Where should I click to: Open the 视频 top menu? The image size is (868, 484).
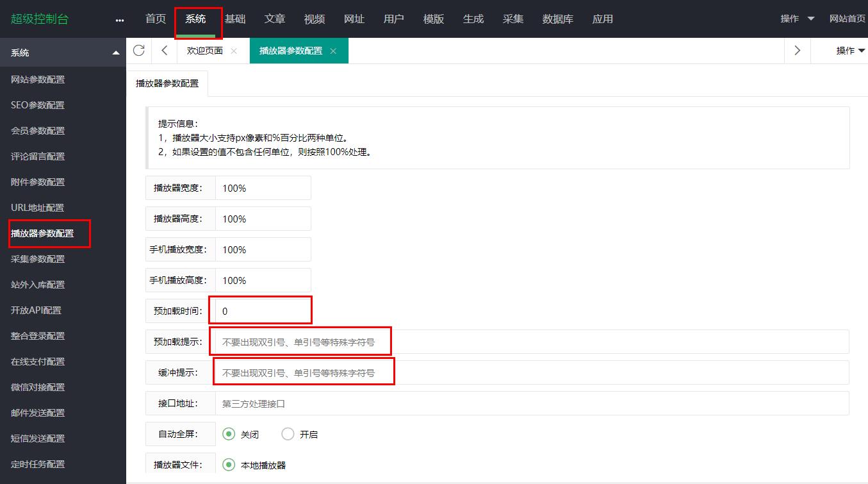coord(314,19)
